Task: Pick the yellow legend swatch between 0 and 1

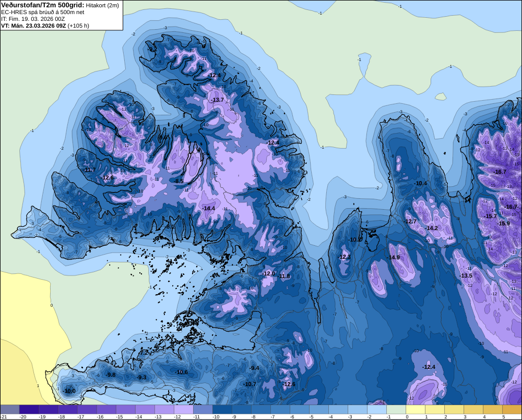Action: (x=416, y=410)
